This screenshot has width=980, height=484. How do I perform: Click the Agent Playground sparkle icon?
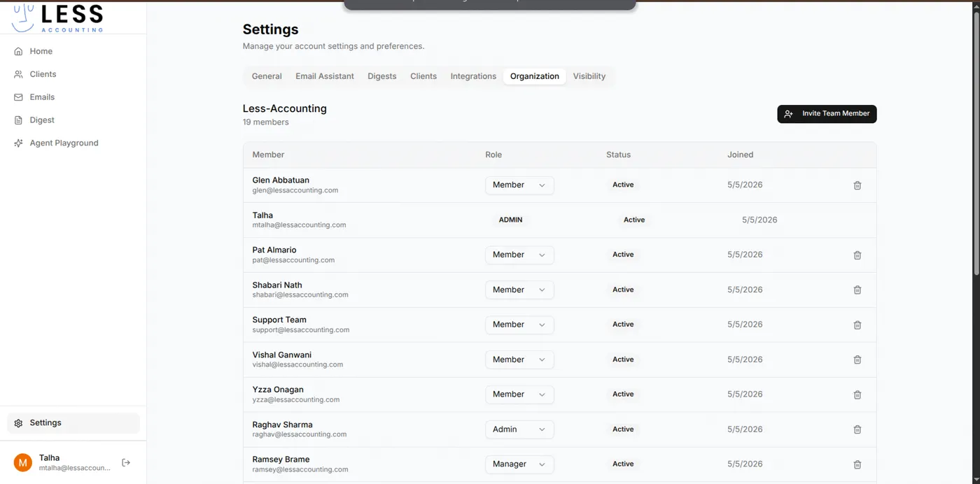18,143
